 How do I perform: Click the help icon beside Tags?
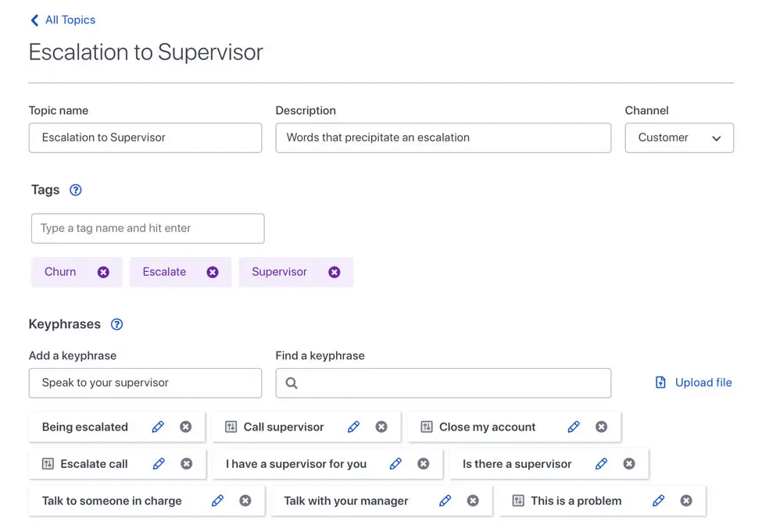pos(76,190)
